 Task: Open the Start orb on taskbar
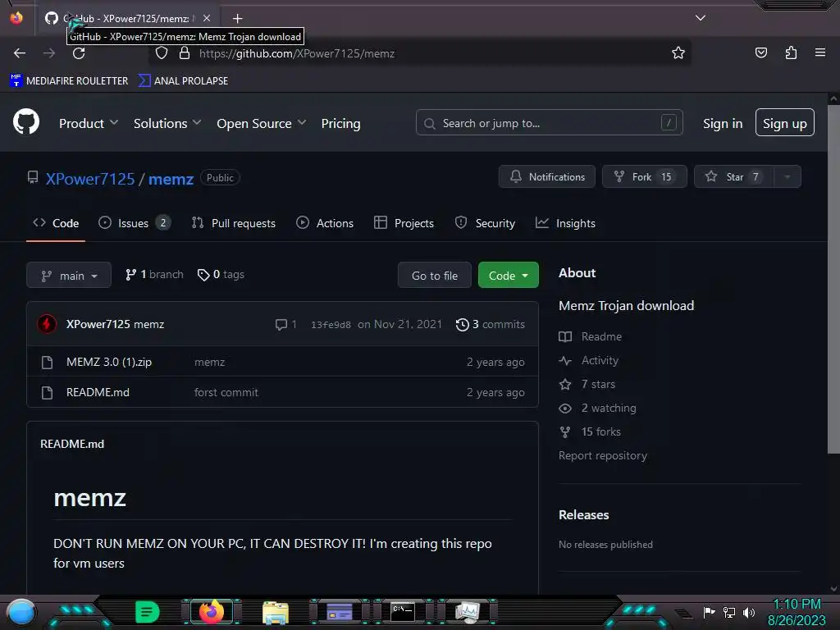[x=21, y=612]
